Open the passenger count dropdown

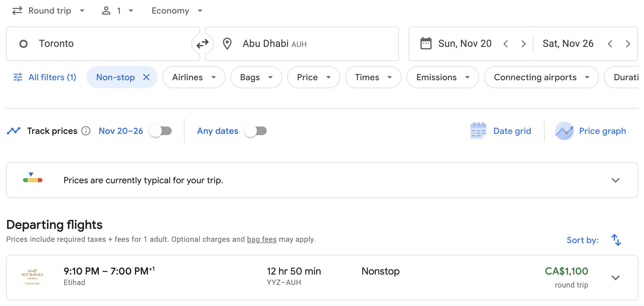tap(118, 11)
